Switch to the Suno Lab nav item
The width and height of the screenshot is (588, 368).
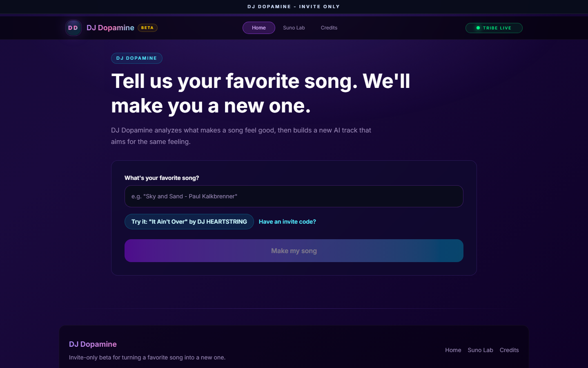(294, 27)
